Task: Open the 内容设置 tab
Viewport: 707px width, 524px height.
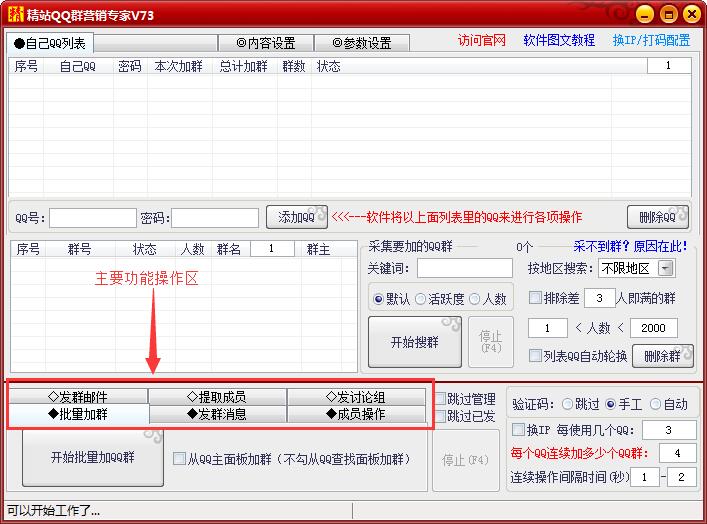Action: click(x=266, y=43)
